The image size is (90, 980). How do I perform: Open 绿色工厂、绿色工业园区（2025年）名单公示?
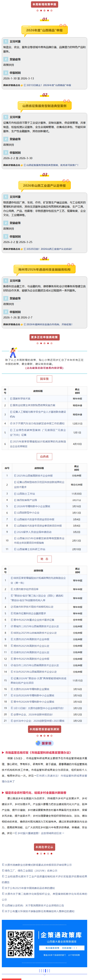click(31, 870)
